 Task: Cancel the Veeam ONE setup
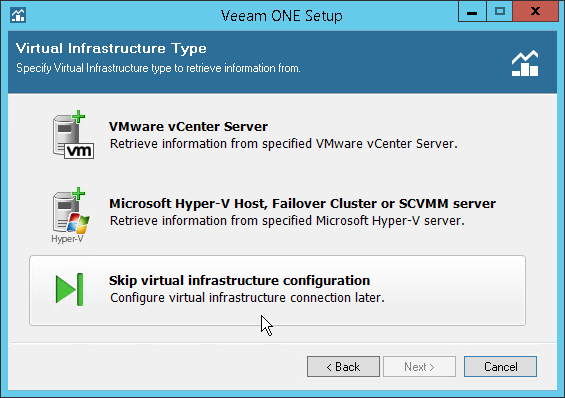(501, 367)
